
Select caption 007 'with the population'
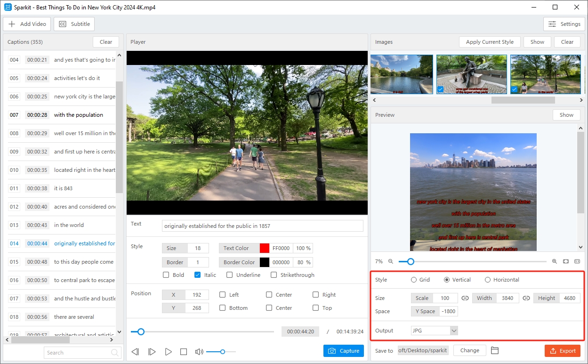point(61,114)
